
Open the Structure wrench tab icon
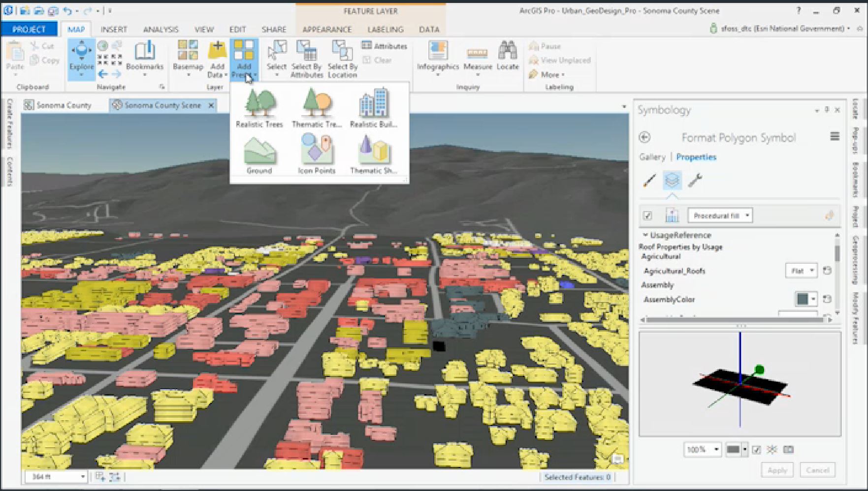pos(695,181)
